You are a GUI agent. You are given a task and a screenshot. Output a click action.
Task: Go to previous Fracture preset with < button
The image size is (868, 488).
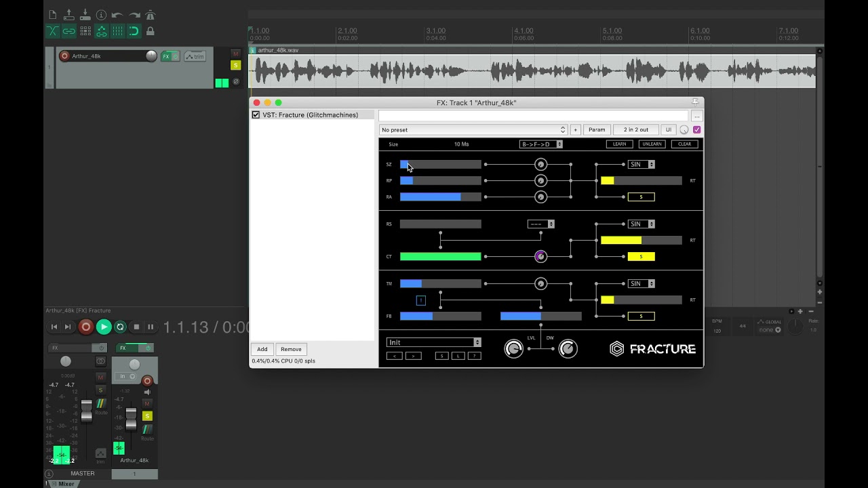(395, 356)
